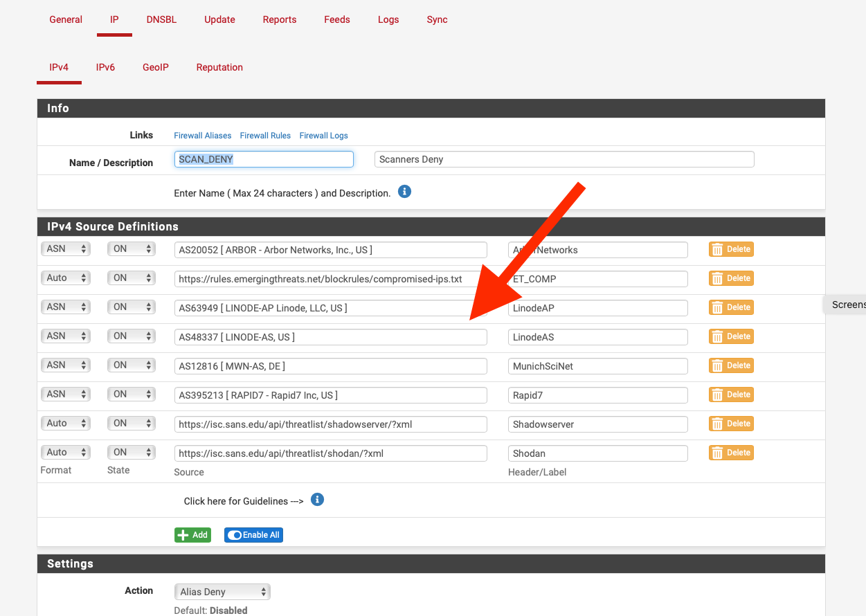Open the Format dropdown for AS395213 RAPID7 row

point(66,394)
